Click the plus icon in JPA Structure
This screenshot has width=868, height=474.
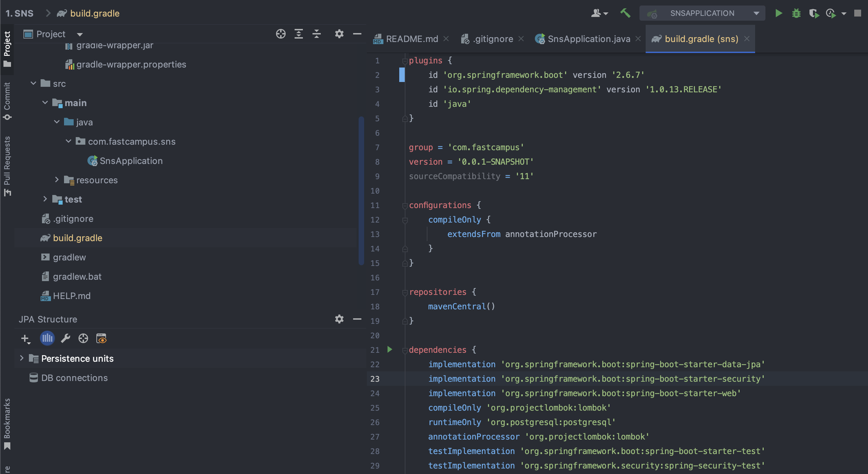pos(25,339)
